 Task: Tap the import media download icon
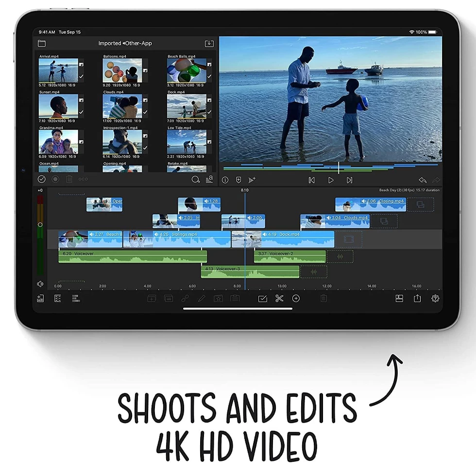[x=209, y=43]
